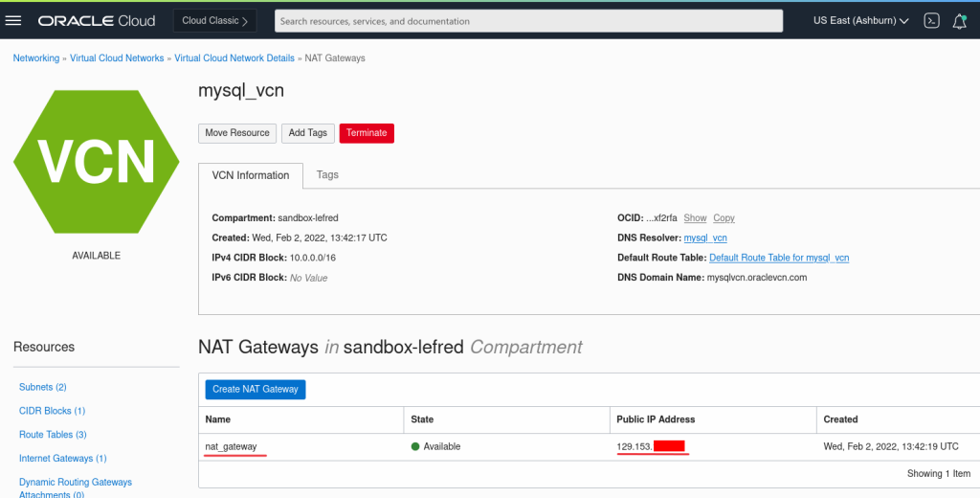This screenshot has height=498, width=980.
Task: Go to Networking breadcrumb
Action: tap(36, 58)
